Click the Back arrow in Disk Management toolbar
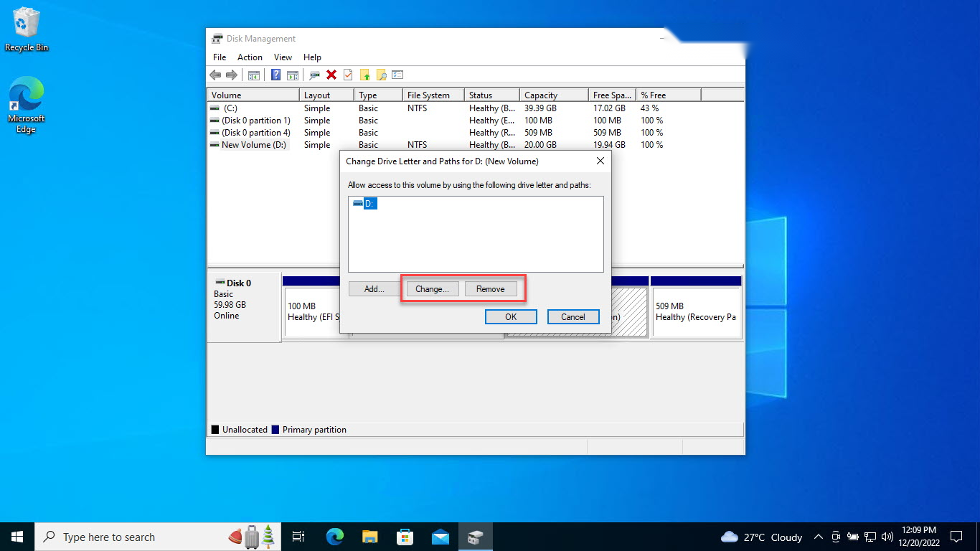This screenshot has height=551, width=980. click(215, 75)
